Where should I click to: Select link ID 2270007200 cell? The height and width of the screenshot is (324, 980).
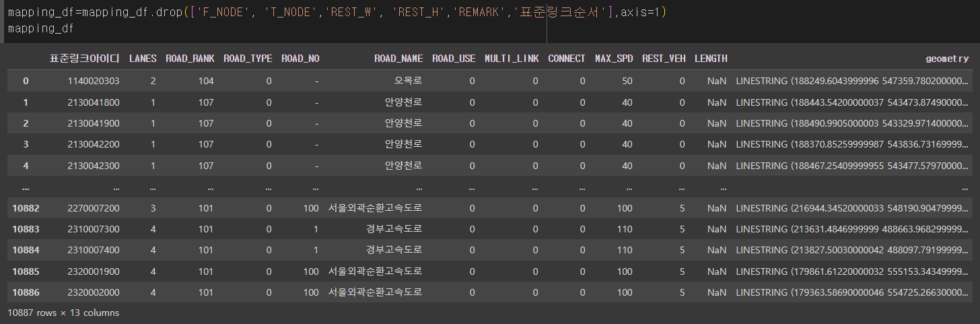click(x=94, y=209)
